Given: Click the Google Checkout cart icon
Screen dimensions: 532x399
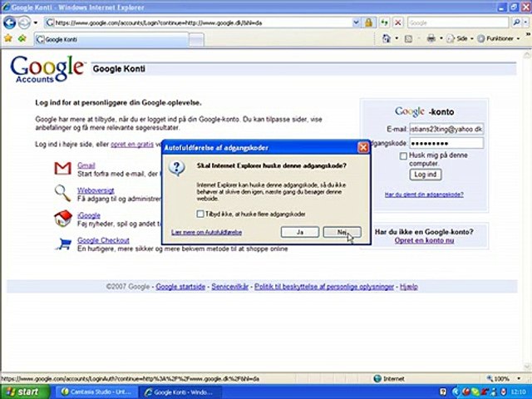Looking at the screenshot, I should click(63, 244).
